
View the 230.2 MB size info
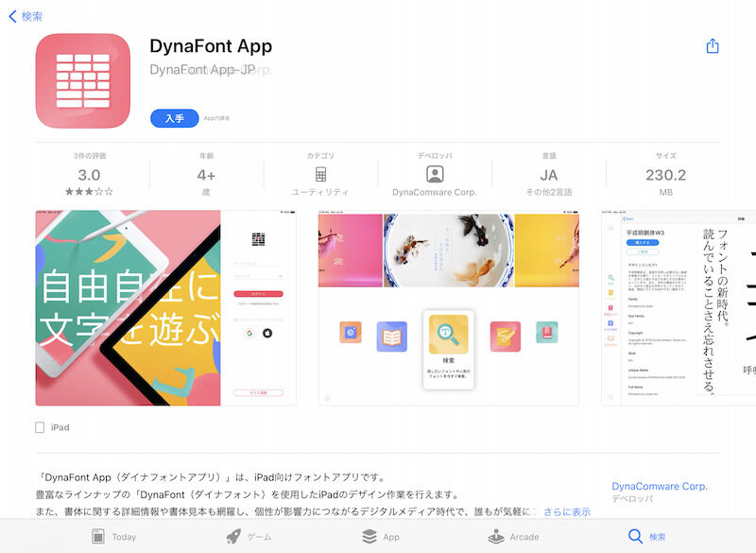coord(665,175)
